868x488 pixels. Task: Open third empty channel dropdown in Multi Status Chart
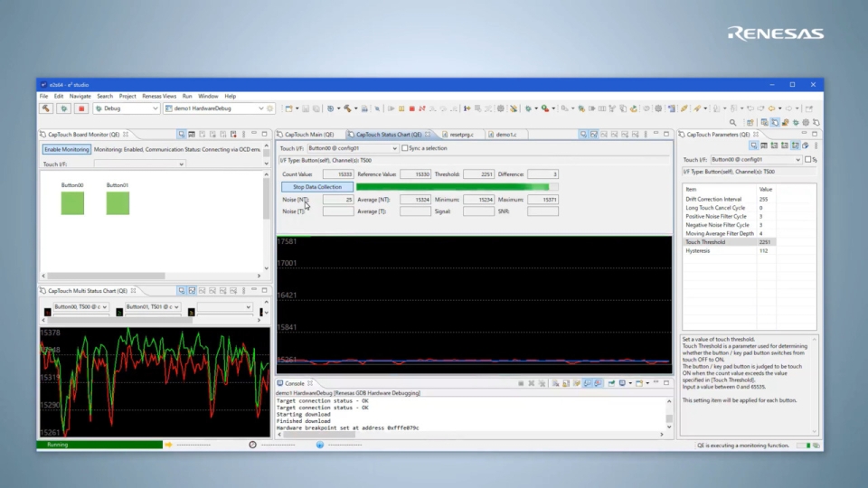(x=224, y=306)
